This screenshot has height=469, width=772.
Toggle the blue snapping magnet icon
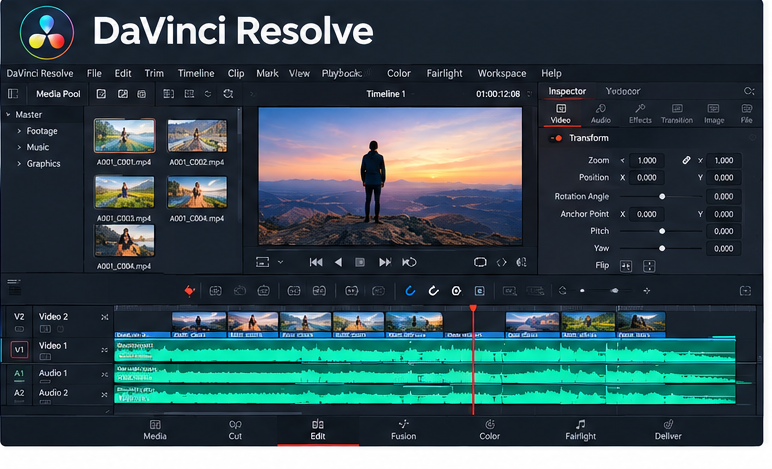pos(410,291)
